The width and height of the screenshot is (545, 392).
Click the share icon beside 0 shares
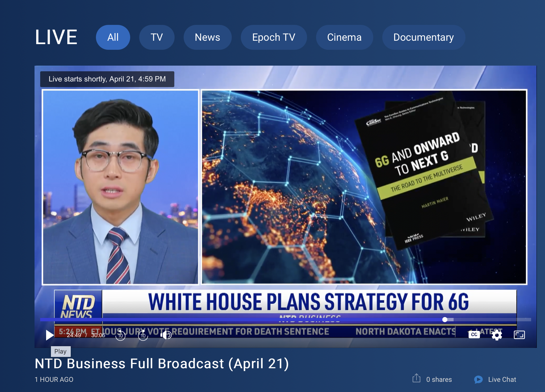coord(416,378)
